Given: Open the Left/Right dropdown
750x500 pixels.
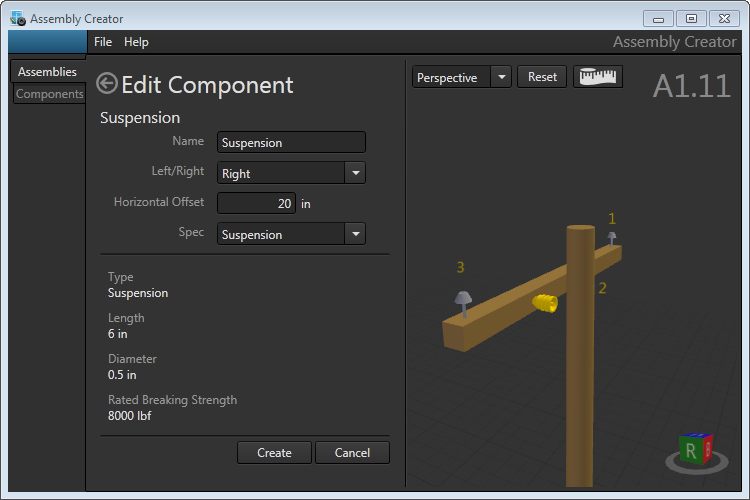Looking at the screenshot, I should pos(291,173).
